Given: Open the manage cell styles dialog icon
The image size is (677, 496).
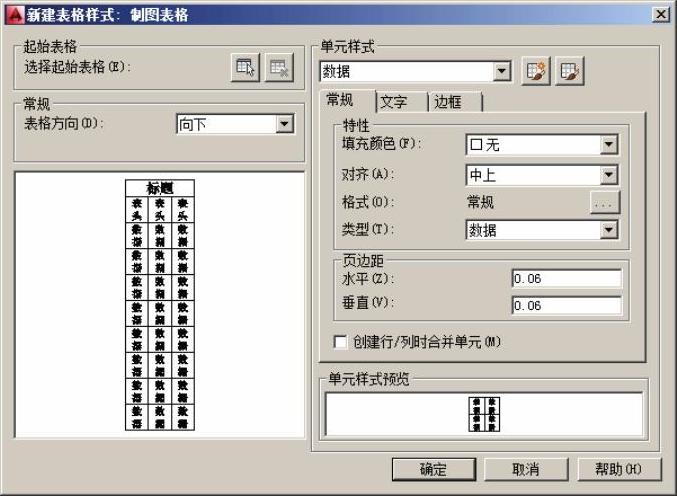Looking at the screenshot, I should (571, 72).
